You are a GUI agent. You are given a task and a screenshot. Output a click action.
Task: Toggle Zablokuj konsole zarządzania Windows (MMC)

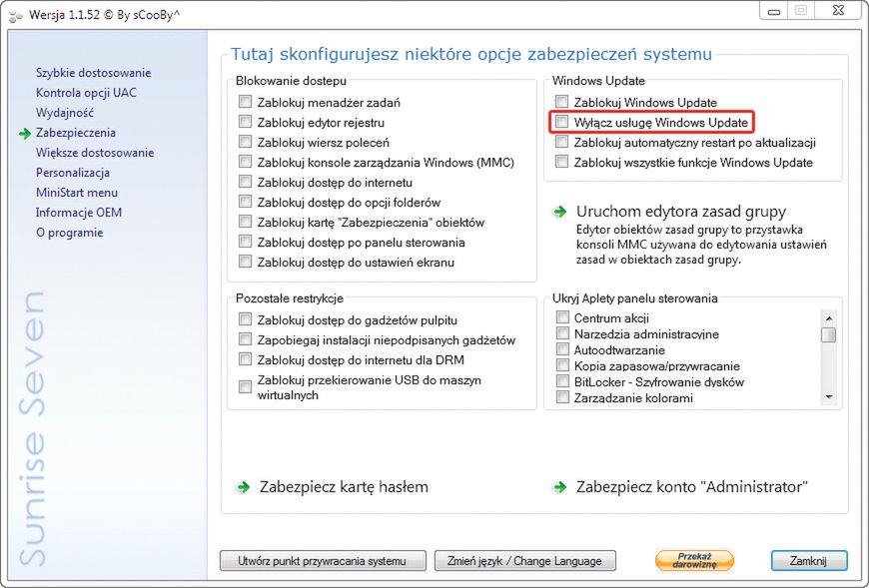tap(245, 162)
